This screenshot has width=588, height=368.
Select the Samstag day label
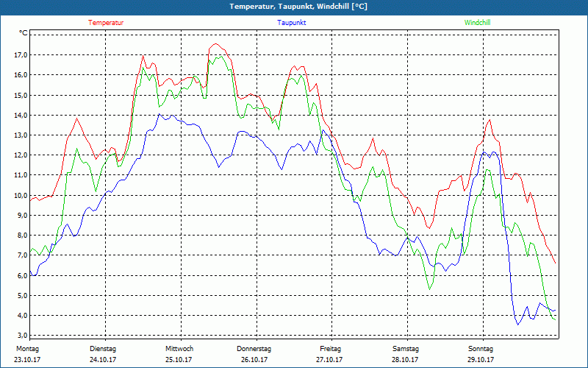point(406,349)
